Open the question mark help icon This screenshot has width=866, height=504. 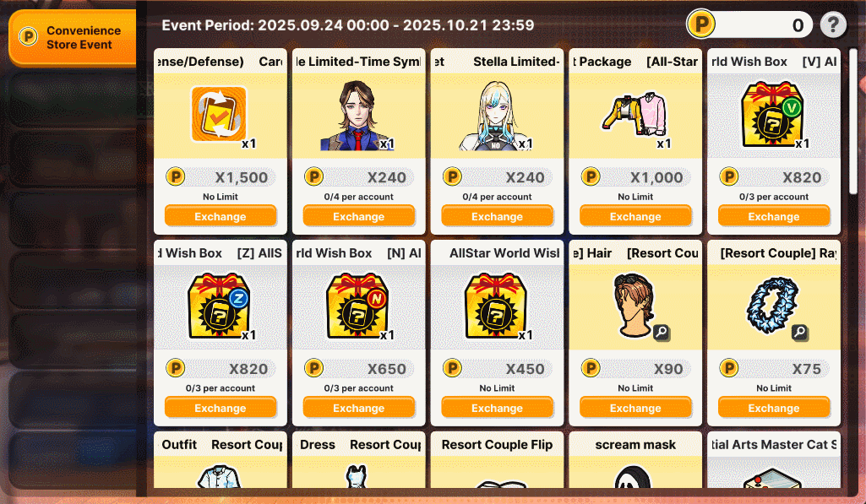click(x=833, y=24)
